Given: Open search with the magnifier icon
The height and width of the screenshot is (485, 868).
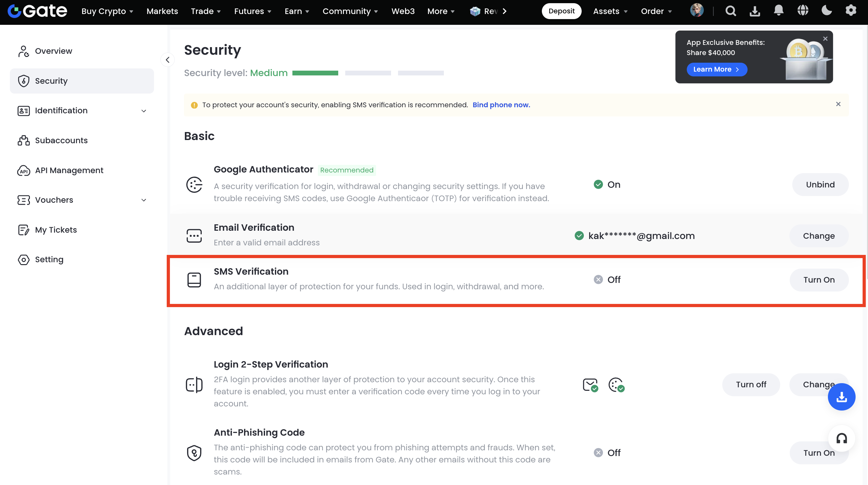Looking at the screenshot, I should click(731, 11).
